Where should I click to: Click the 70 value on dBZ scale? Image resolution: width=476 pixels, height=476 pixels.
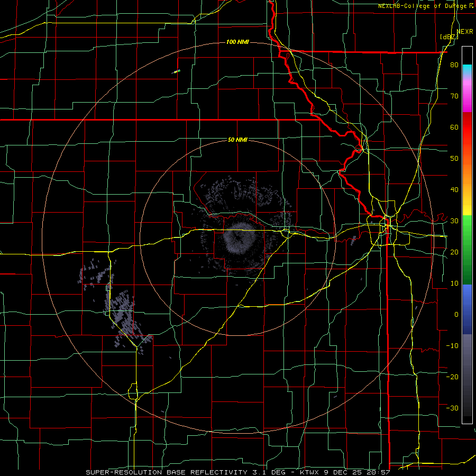pyautogui.click(x=454, y=96)
